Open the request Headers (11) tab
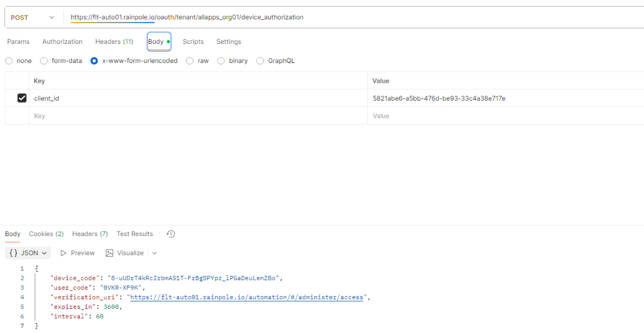Viewport: 644px width, 333px height. [x=114, y=42]
